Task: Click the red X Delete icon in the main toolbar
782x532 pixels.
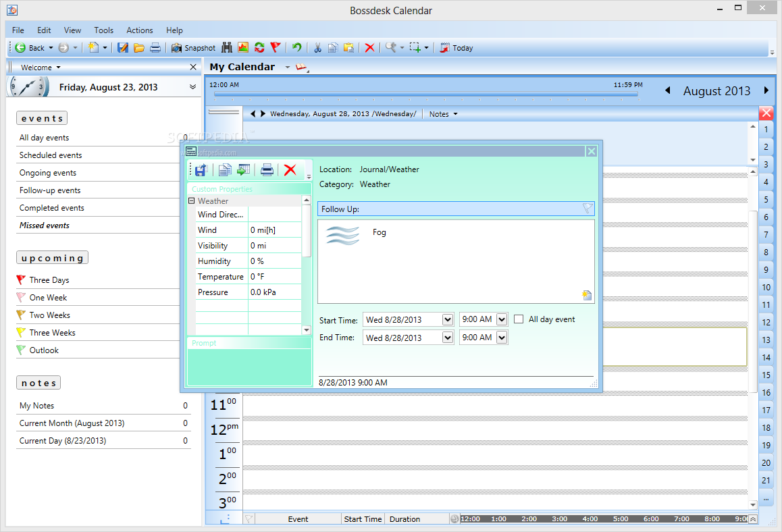Action: [369, 48]
